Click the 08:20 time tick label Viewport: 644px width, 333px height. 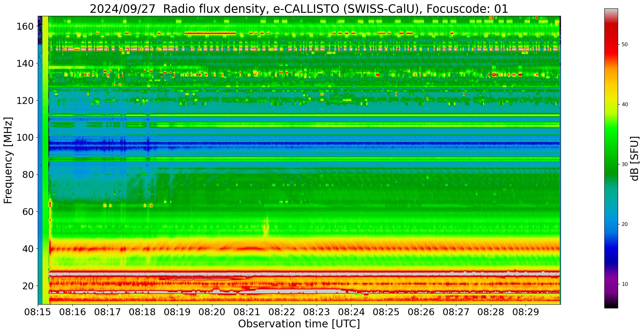coord(212,312)
